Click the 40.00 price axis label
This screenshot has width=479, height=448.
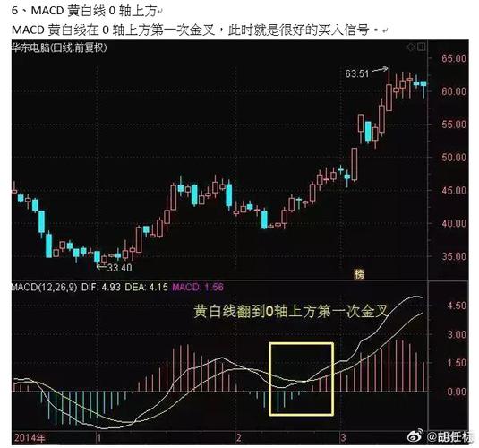(454, 223)
